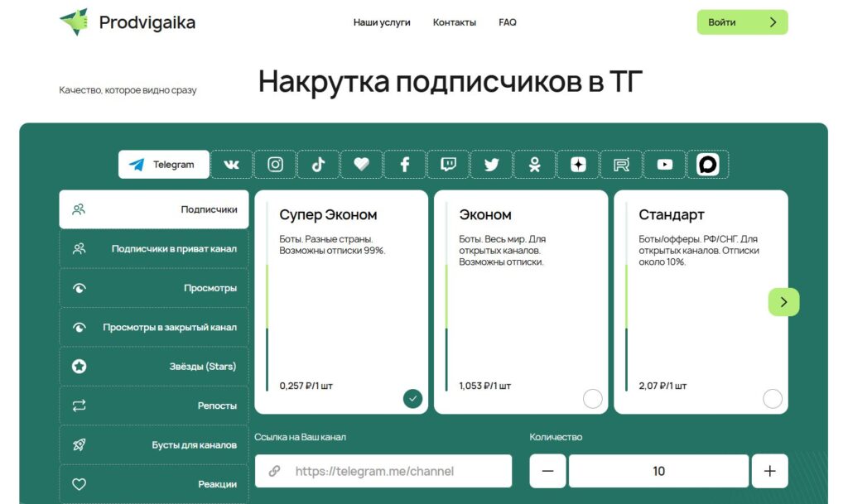This screenshot has height=504, width=848.
Task: Click the Стандарт card title
Action: [672, 214]
